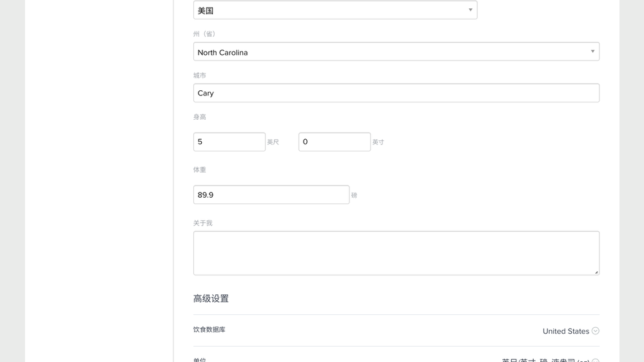Click the city field containing Cary
This screenshot has width=644, height=362.
[396, 93]
